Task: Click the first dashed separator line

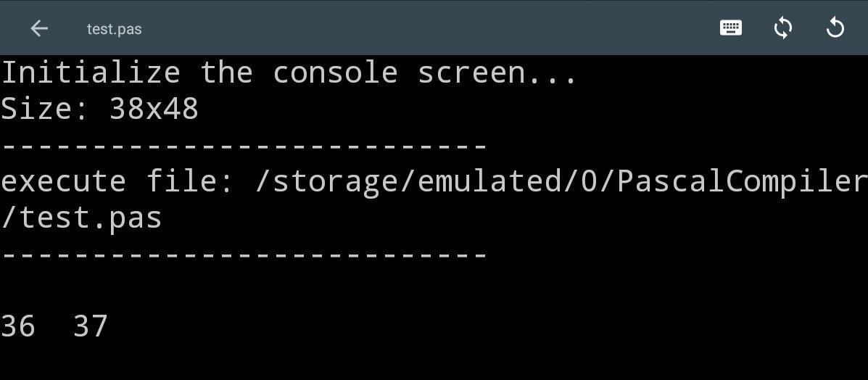Action: 244,146
